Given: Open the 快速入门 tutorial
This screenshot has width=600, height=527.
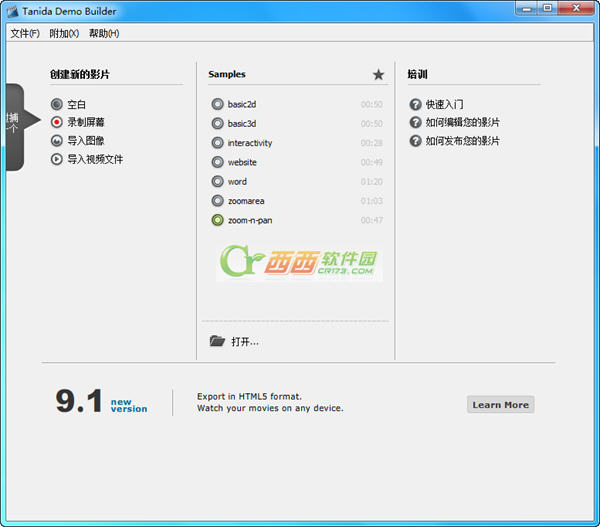Looking at the screenshot, I should (x=444, y=104).
